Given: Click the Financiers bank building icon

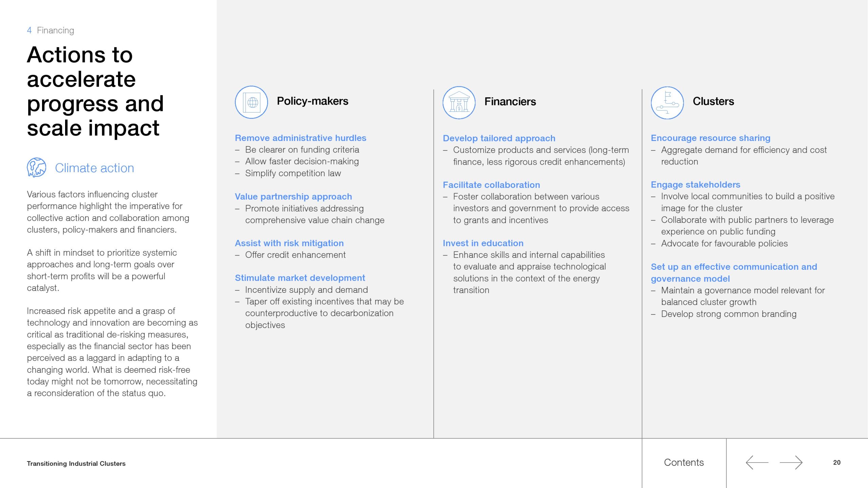Looking at the screenshot, I should tap(459, 102).
